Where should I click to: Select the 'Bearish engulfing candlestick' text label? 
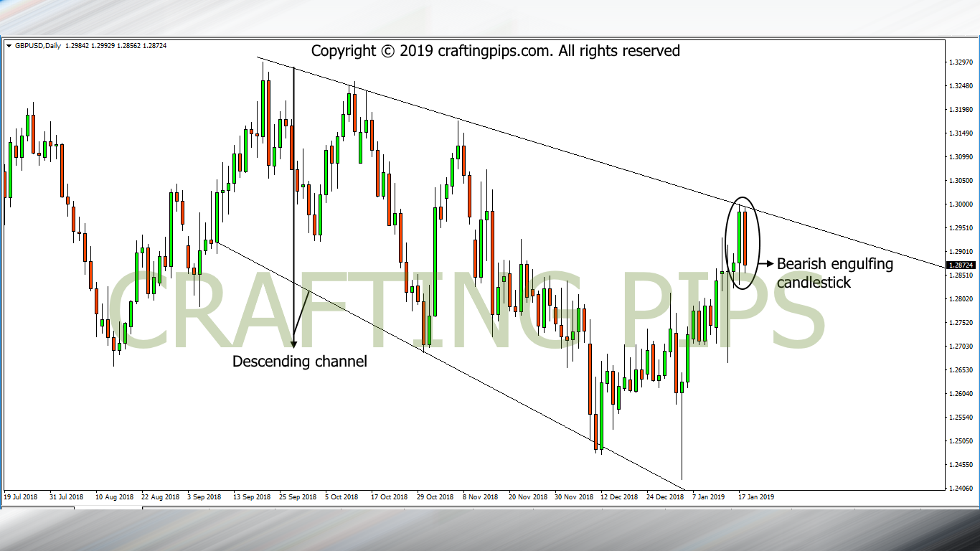(835, 273)
